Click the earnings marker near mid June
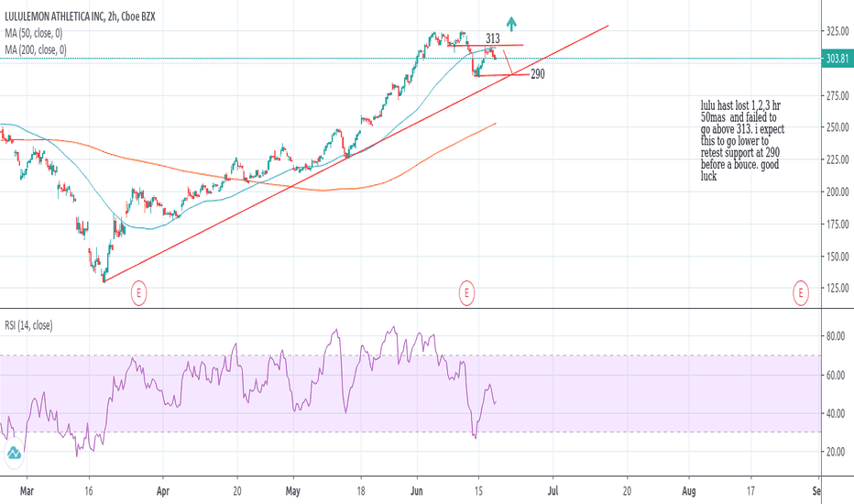This screenshot has width=854, height=504. pyautogui.click(x=466, y=293)
